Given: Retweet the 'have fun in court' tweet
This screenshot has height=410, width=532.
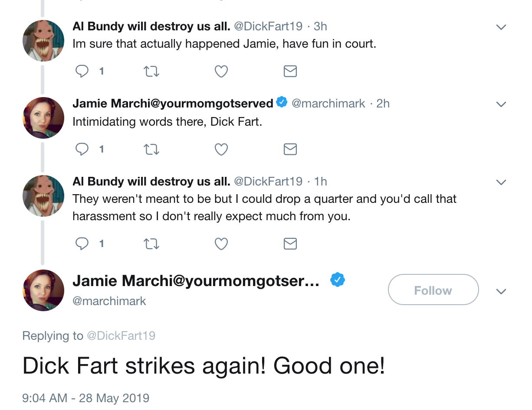Looking at the screenshot, I should click(151, 71).
